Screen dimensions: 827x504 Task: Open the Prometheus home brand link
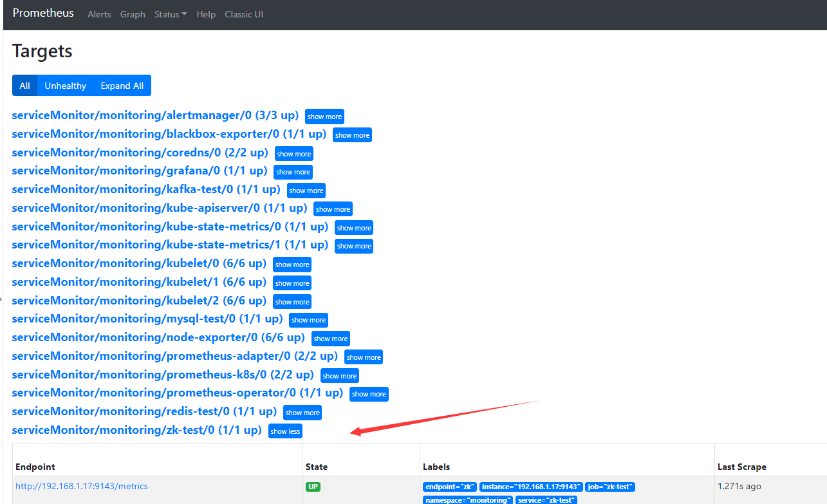43,13
